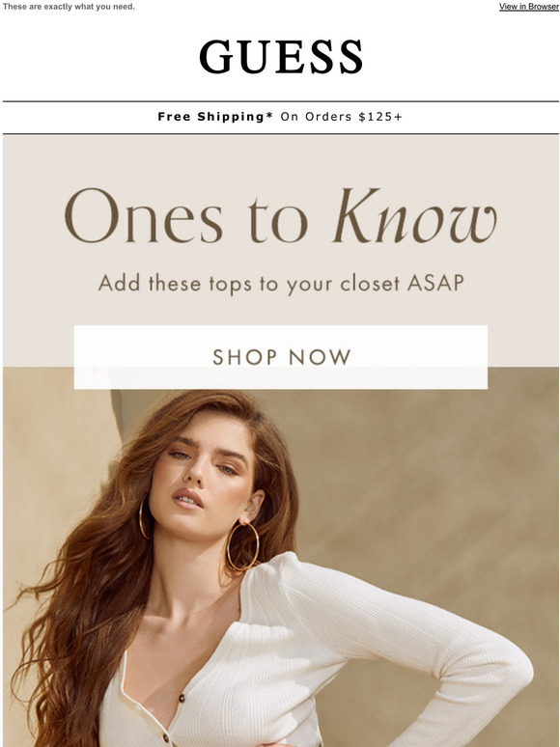Click the On Orders $125+ text
The width and height of the screenshot is (560, 747).
341,117
